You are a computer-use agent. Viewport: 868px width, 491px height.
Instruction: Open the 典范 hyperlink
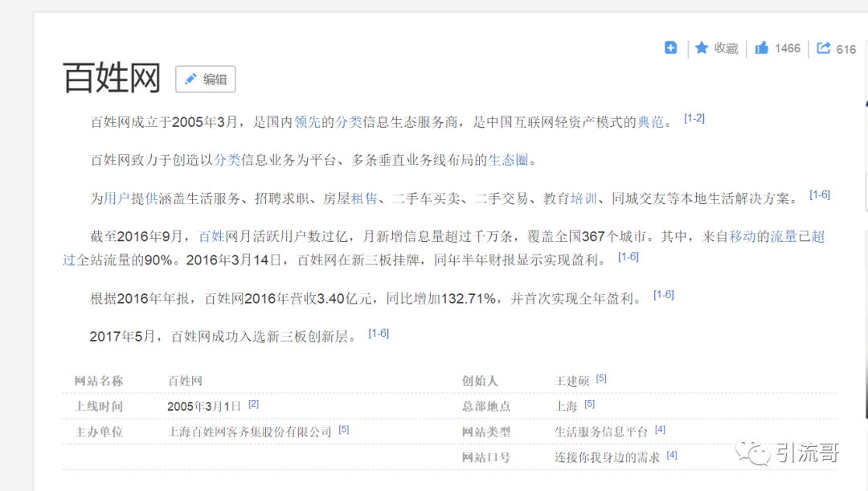click(x=650, y=122)
